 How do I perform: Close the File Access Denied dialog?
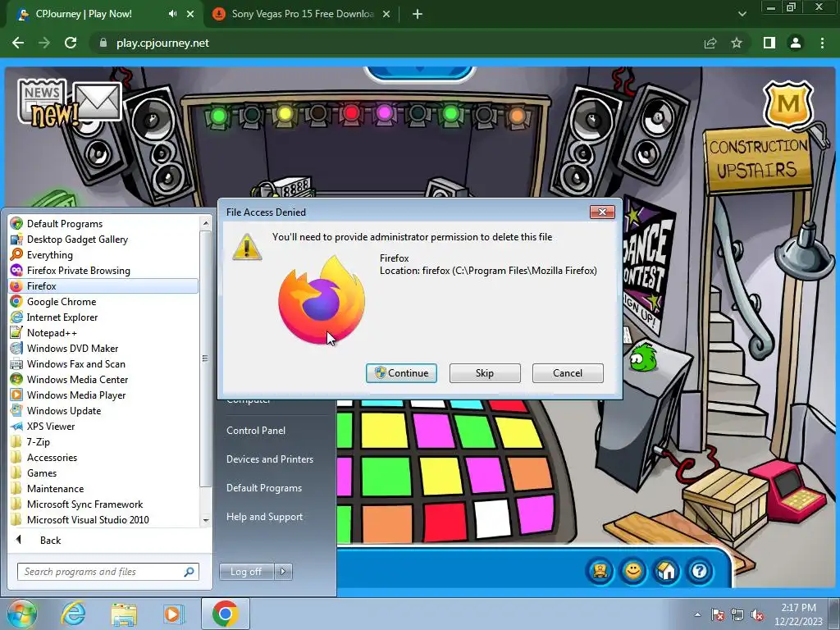tap(602, 212)
